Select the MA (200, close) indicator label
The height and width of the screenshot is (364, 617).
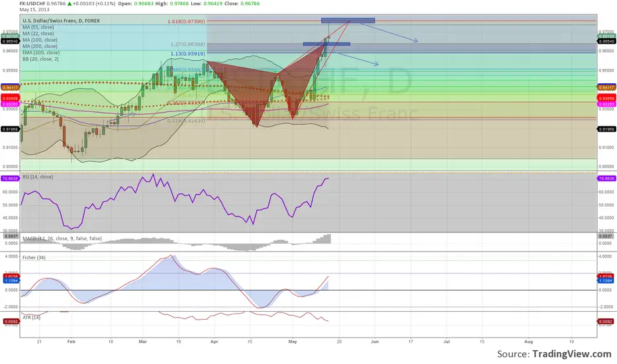(40, 46)
